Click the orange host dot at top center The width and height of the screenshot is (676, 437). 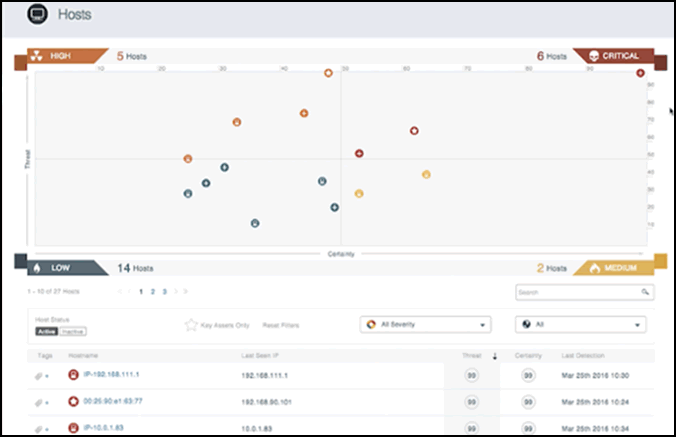point(328,73)
